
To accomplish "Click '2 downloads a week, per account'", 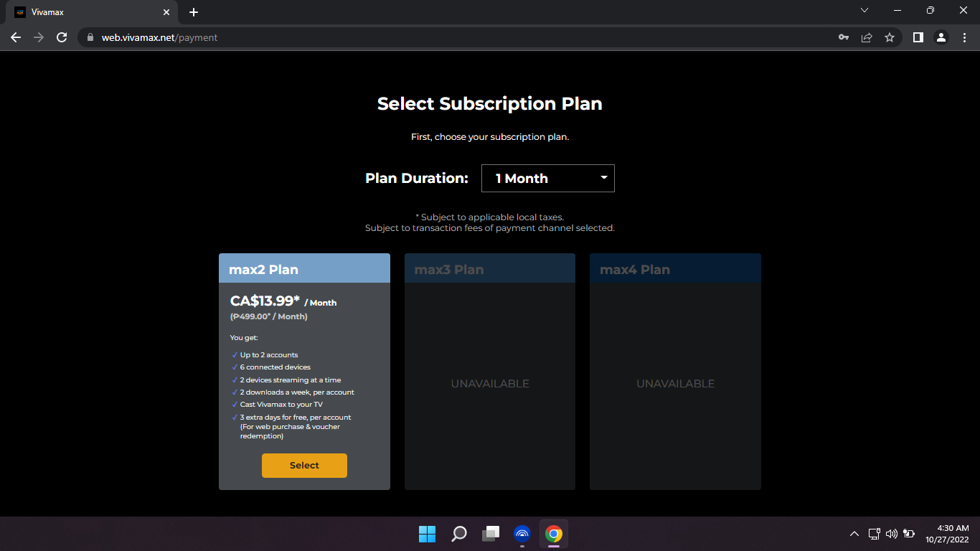I will tap(297, 392).
